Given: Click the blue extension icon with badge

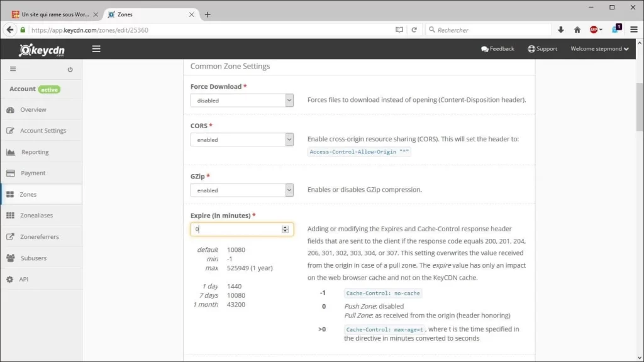Looking at the screenshot, I should click(x=616, y=29).
